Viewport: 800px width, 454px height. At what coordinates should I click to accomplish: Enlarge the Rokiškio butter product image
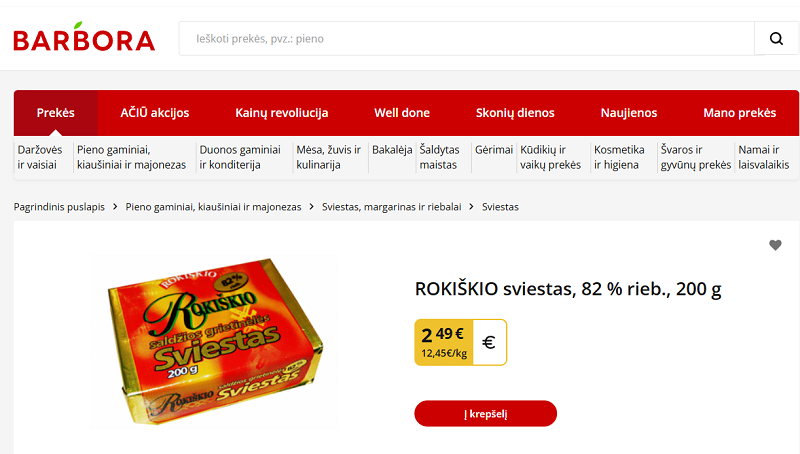click(x=214, y=341)
